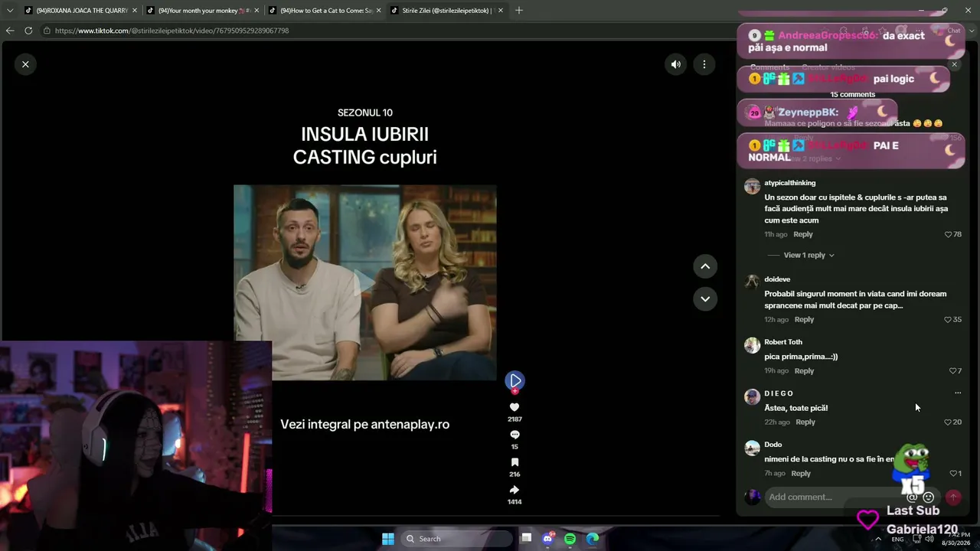Close the 'Stirile Zilei' tab
The height and width of the screenshot is (551, 980).
click(500, 11)
